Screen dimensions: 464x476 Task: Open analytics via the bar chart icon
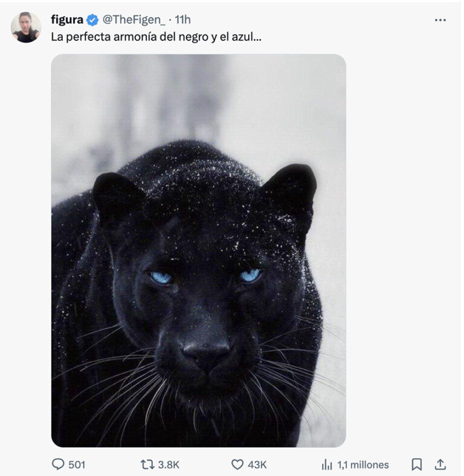click(x=327, y=465)
